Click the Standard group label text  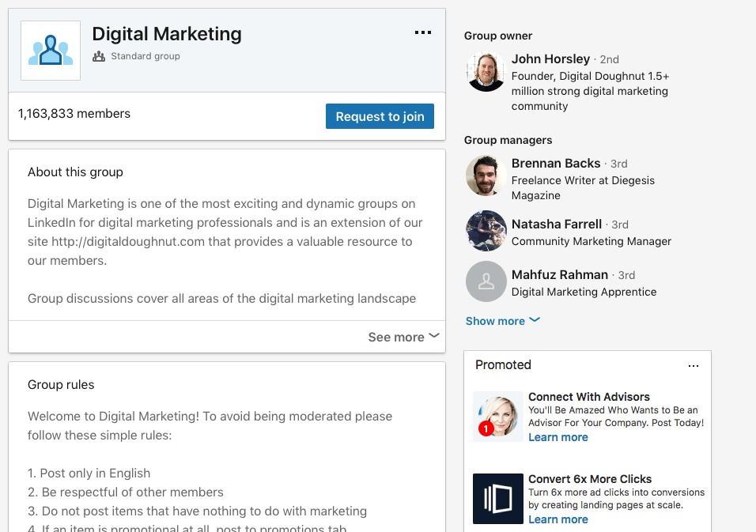point(146,56)
